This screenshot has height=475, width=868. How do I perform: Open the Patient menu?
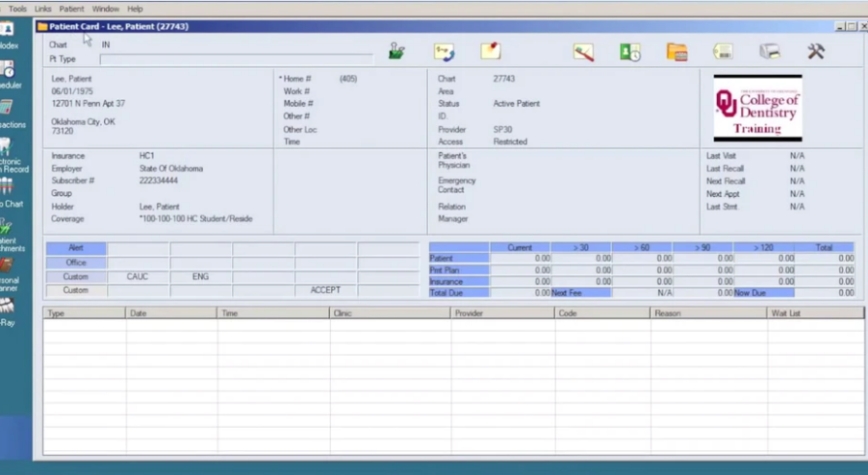[x=71, y=9]
